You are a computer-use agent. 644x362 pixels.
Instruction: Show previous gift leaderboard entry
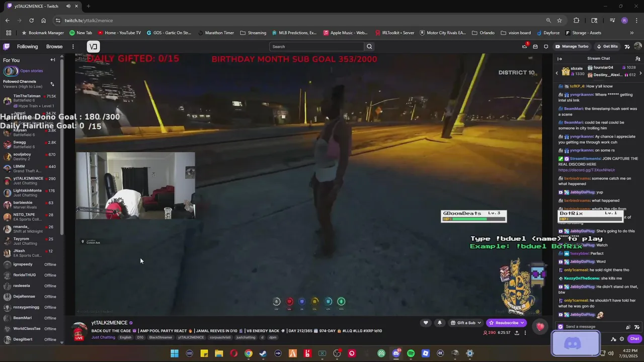(x=557, y=73)
